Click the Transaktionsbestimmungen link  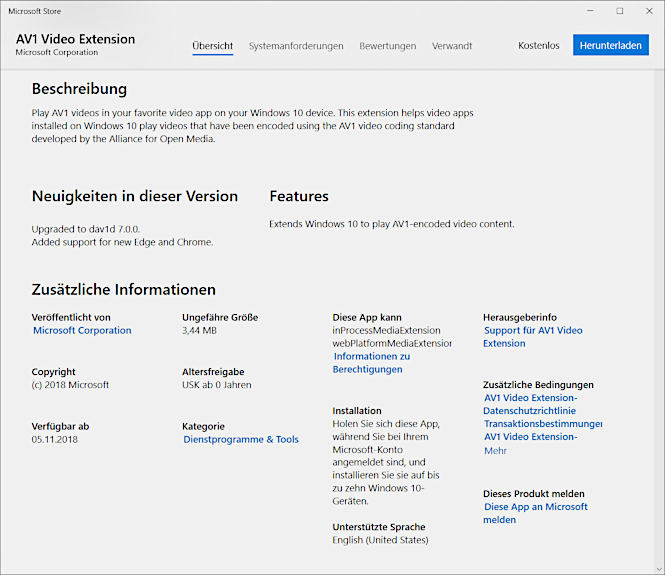click(542, 424)
